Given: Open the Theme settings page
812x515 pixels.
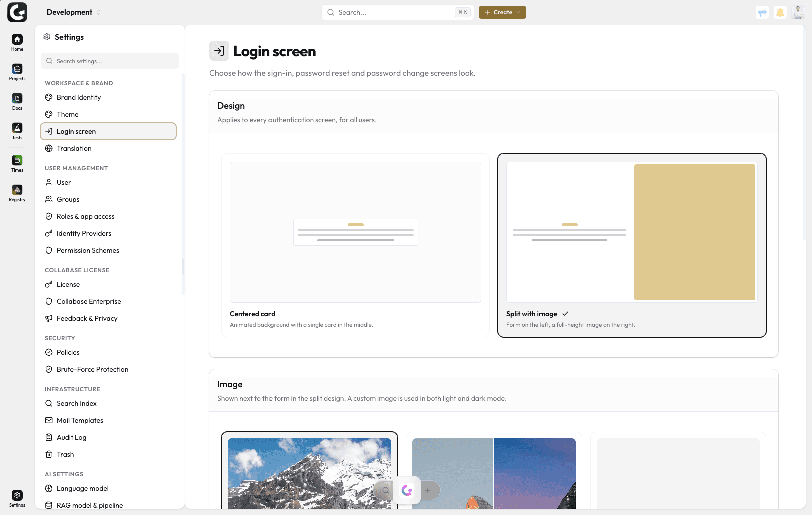Looking at the screenshot, I should click(x=108, y=114).
